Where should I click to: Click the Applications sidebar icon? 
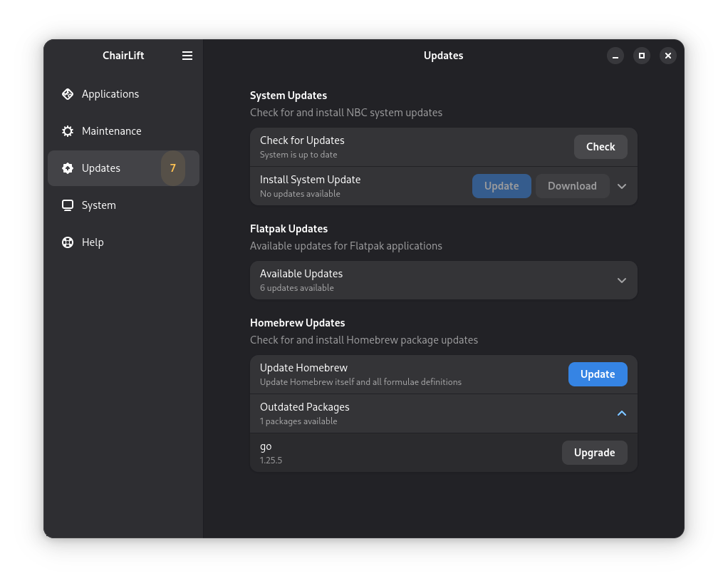68,94
